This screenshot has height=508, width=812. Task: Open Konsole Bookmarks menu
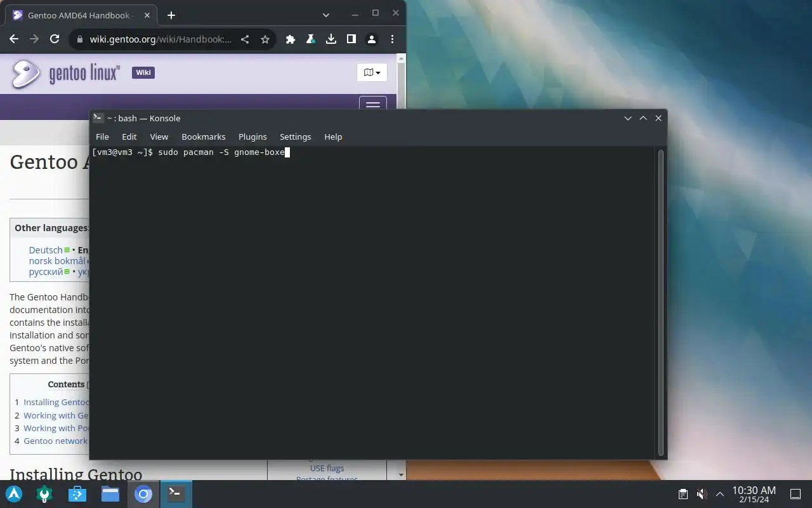click(204, 137)
